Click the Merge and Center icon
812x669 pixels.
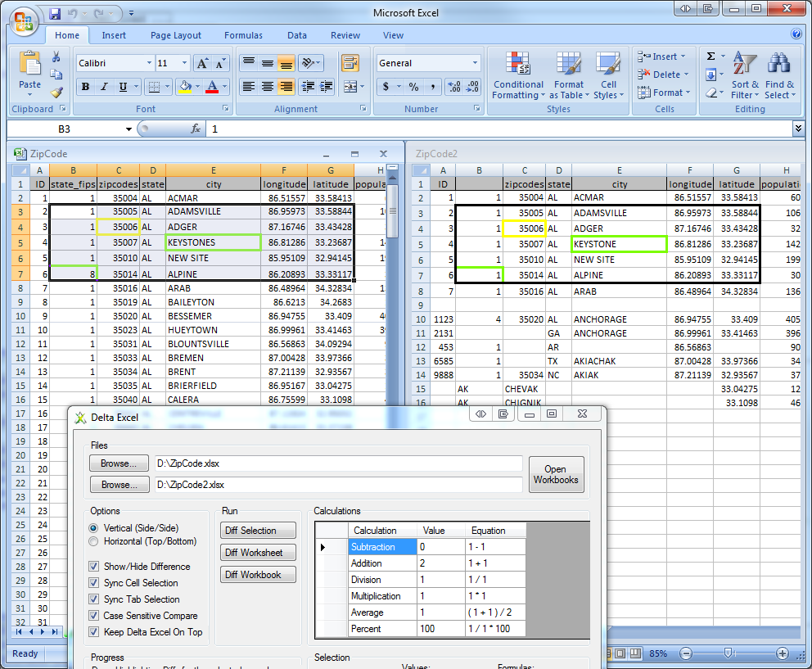point(350,87)
